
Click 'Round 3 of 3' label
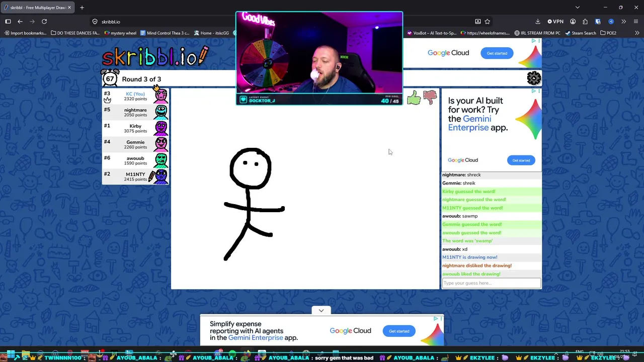tap(141, 79)
